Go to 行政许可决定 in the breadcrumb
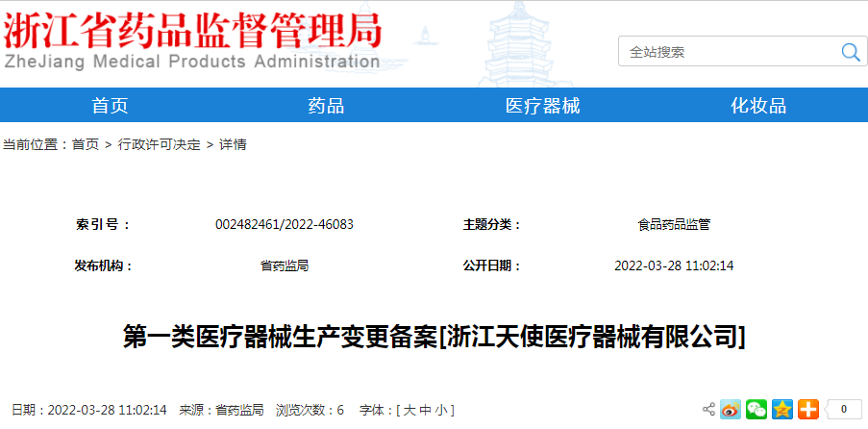The height and width of the screenshot is (429, 868). (160, 145)
